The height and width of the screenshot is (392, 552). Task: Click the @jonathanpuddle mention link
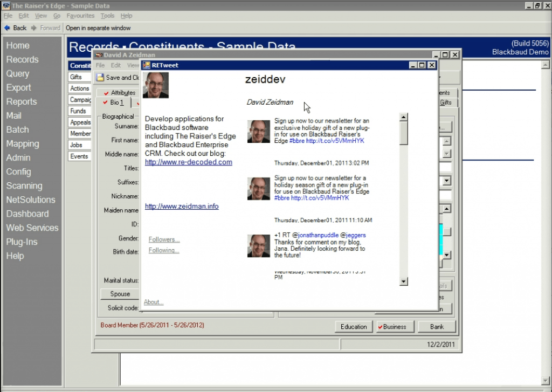(x=315, y=235)
